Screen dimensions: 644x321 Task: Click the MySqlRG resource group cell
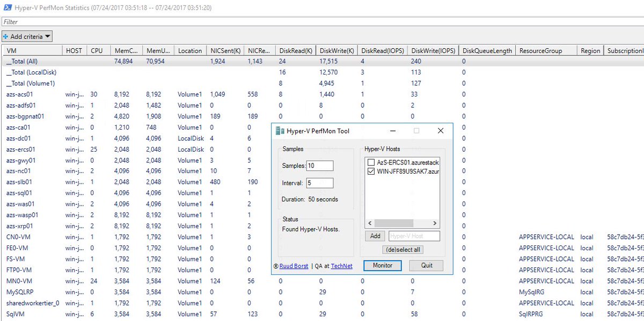point(531,292)
